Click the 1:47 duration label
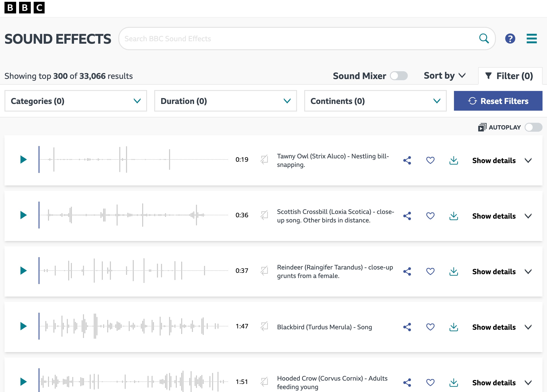The height and width of the screenshot is (392, 547). coord(242,326)
